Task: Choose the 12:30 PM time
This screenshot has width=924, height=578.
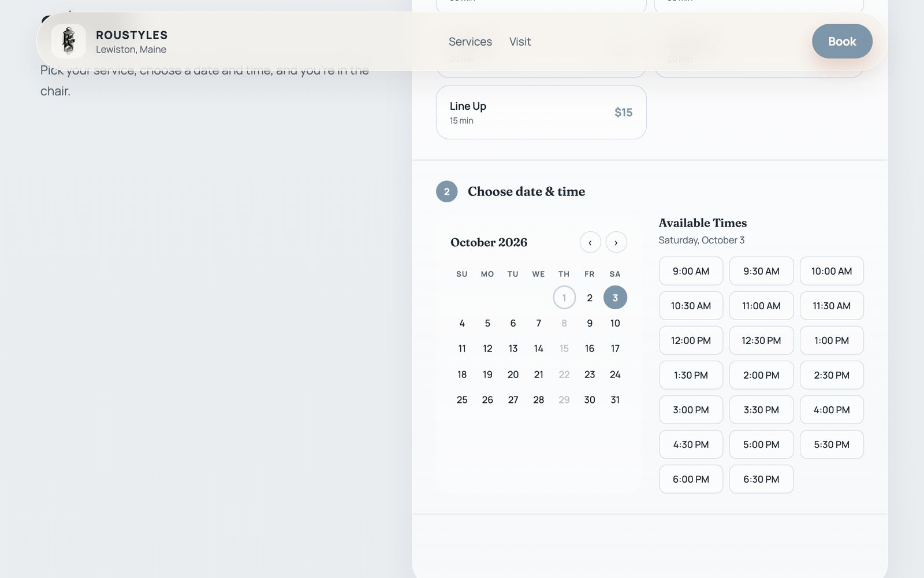Action: 761,340
